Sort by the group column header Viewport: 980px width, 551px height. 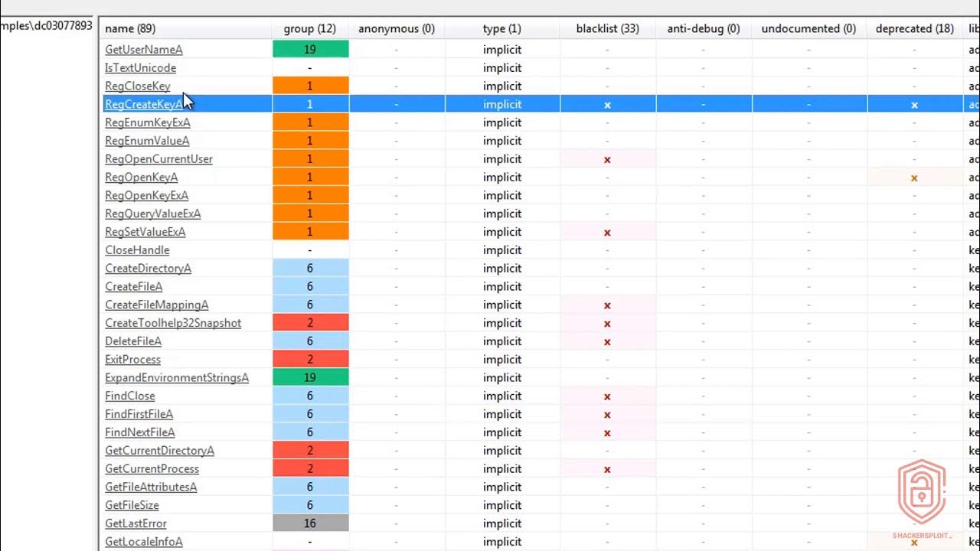pyautogui.click(x=310, y=28)
